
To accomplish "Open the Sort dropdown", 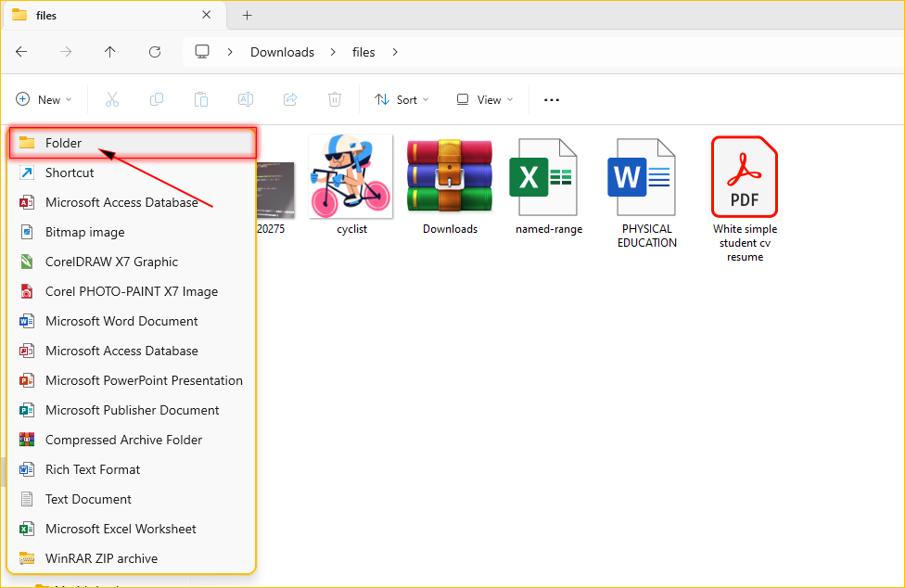I will point(402,99).
